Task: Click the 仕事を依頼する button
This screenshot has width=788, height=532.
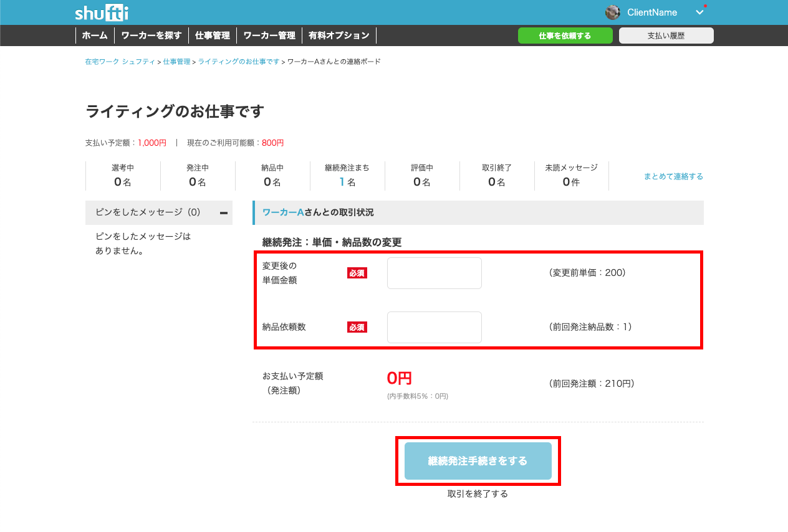Action: pos(565,36)
